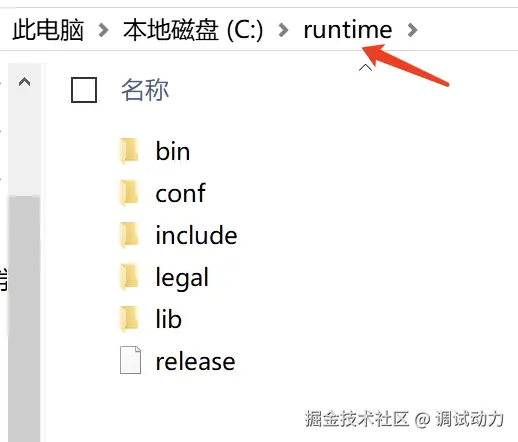
Task: Select the include folder name
Action: tap(196, 235)
